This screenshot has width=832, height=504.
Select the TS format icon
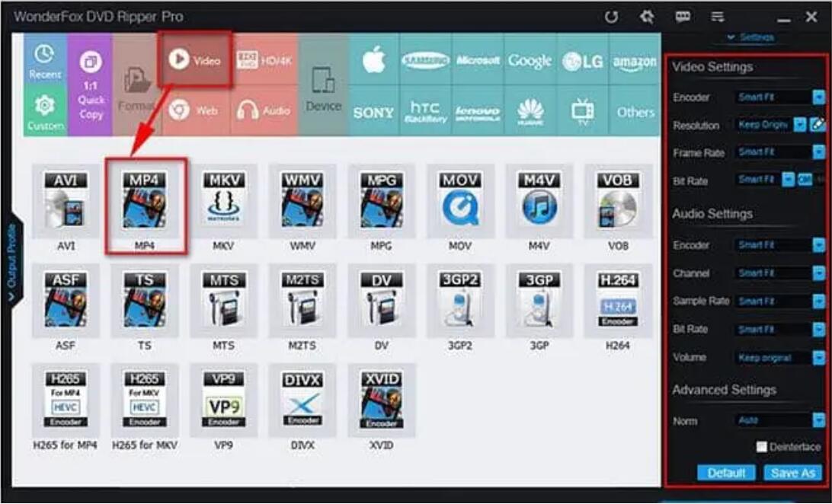144,301
